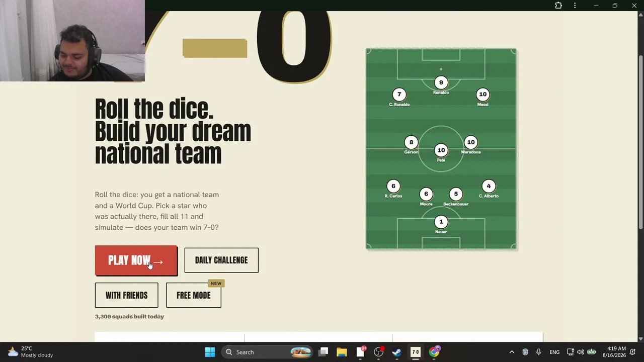Switch to OBS Studio in taskbar

coord(379,352)
